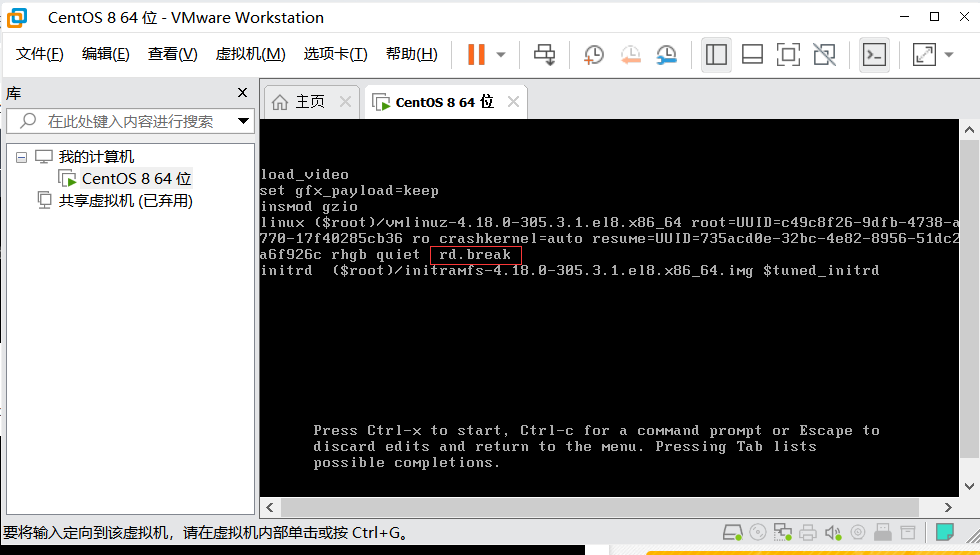Click the horizontal scrollbar thumb
This screenshot has height=555, width=980.
point(599,507)
